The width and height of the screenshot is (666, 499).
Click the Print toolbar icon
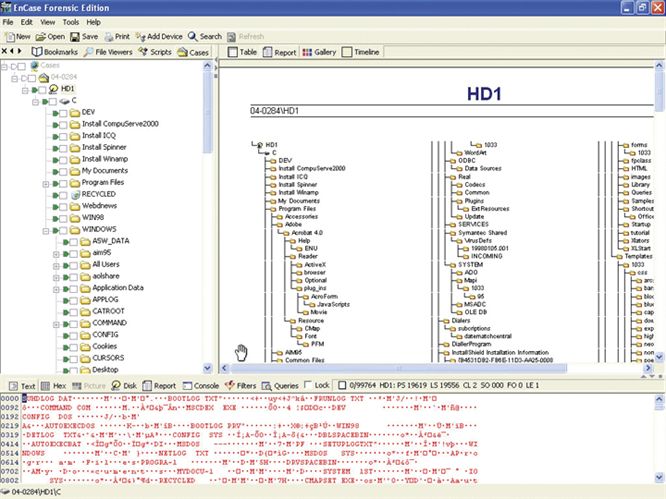[109, 37]
